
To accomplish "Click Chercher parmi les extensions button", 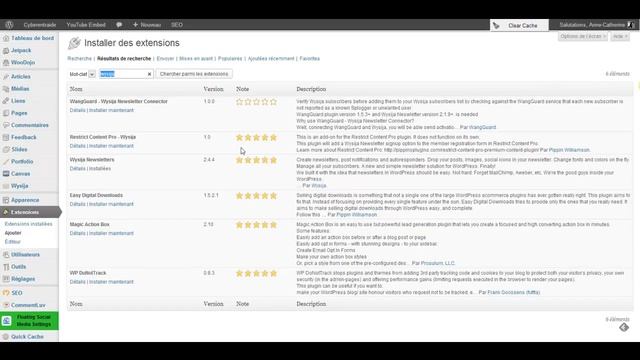I will click(x=194, y=74).
